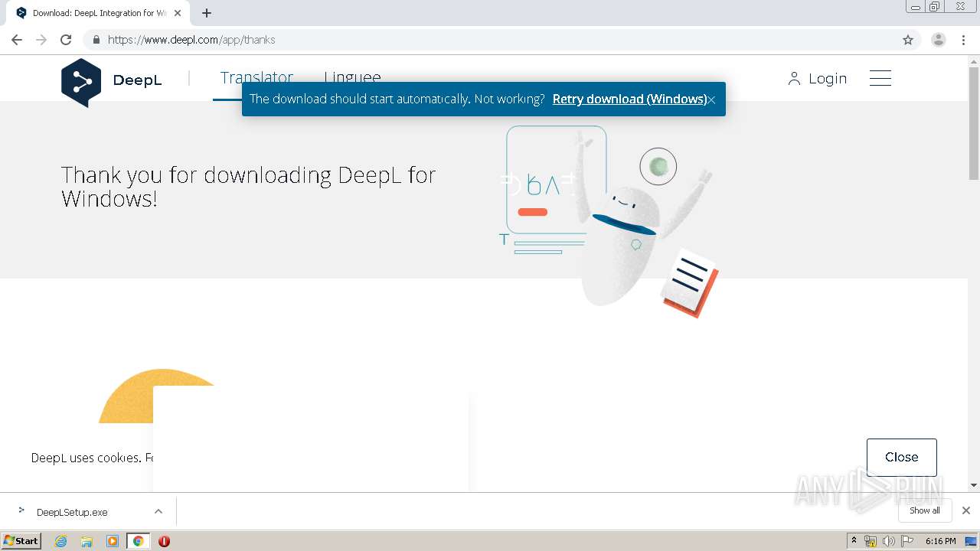Image resolution: width=980 pixels, height=551 pixels.
Task: Open the network tray icon
Action: click(x=871, y=541)
